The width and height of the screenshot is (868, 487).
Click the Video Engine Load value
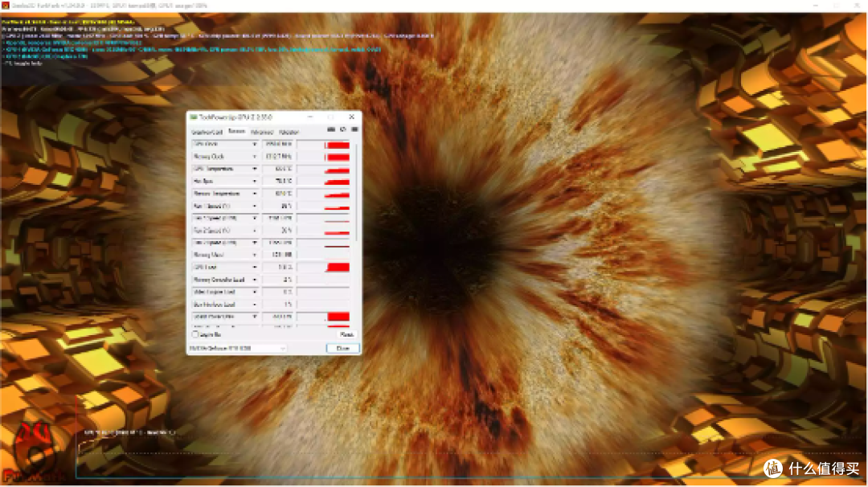278,293
